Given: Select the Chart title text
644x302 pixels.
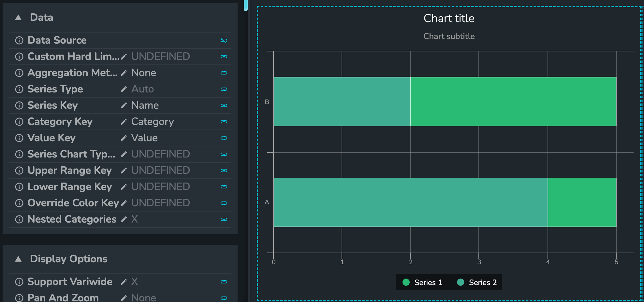Looking at the screenshot, I should 449,18.
